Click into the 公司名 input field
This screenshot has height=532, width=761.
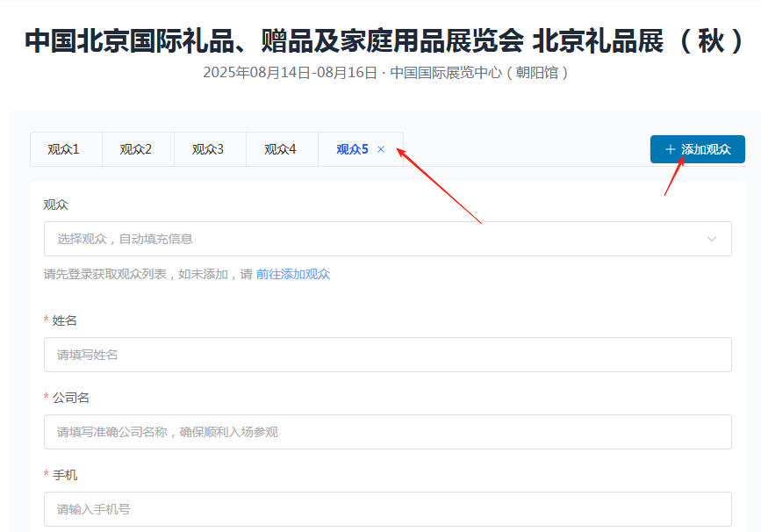click(x=388, y=432)
